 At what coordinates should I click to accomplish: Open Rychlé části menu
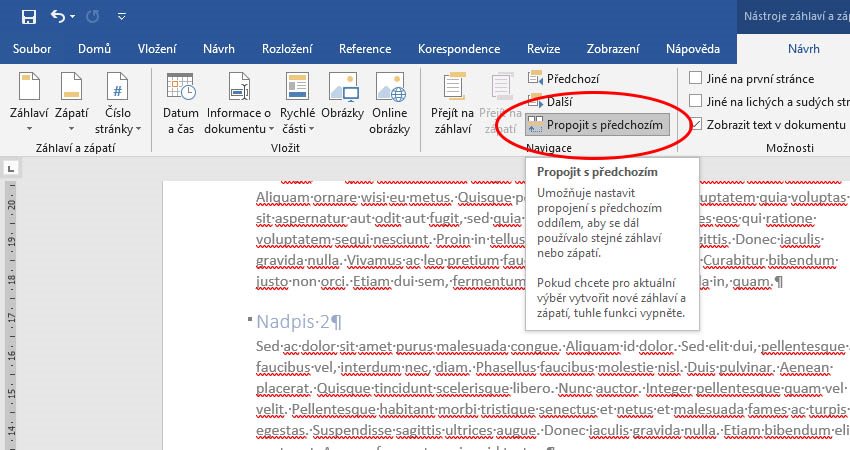tap(297, 103)
